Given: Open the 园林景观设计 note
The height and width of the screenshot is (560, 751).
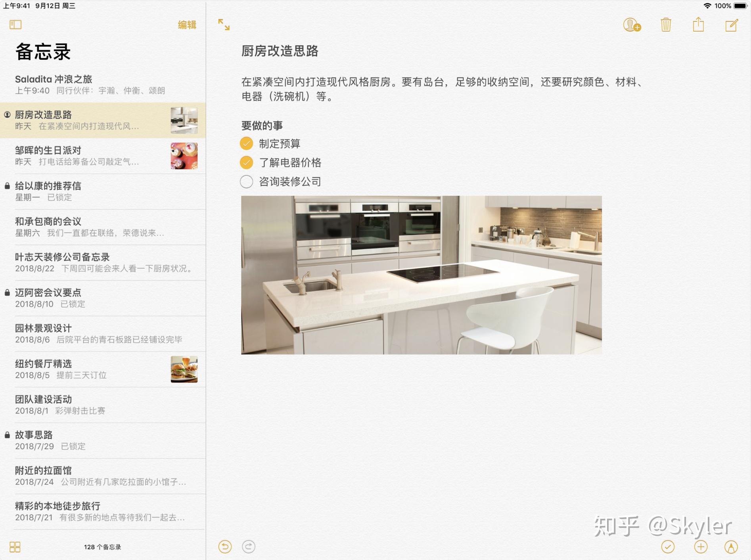Looking at the screenshot, I should pyautogui.click(x=103, y=334).
